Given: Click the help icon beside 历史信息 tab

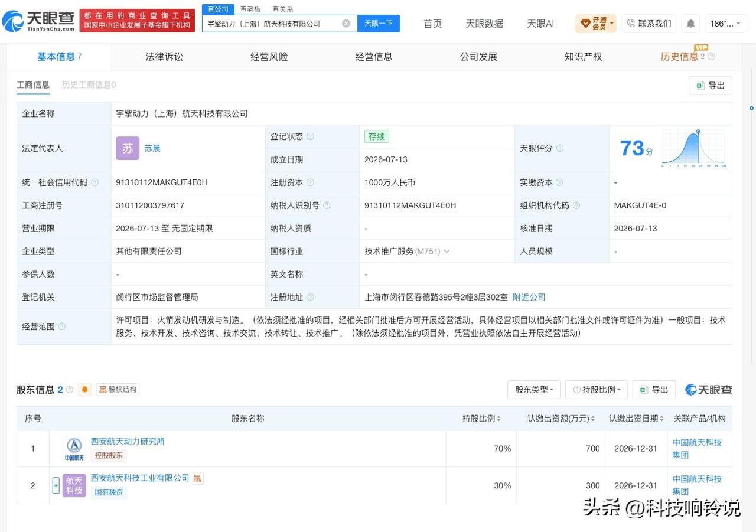Looking at the screenshot, I should tap(711, 57).
